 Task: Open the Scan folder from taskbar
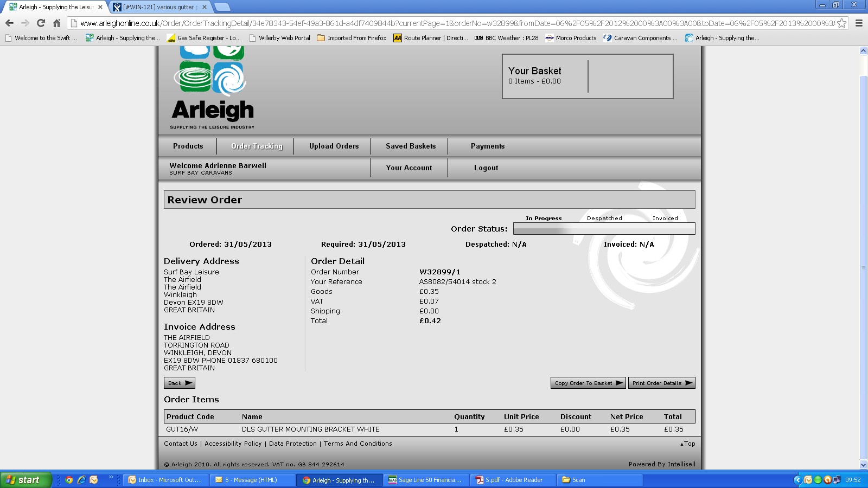point(600,480)
